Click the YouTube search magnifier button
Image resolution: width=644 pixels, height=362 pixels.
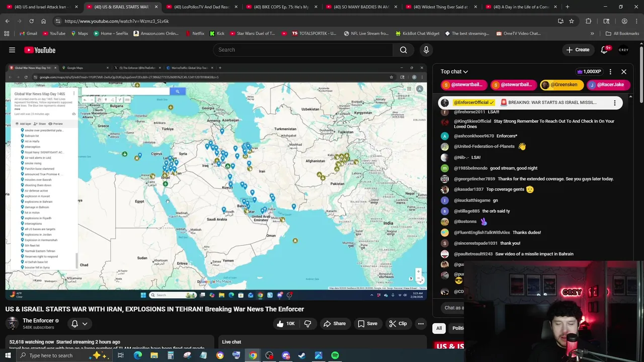click(404, 50)
